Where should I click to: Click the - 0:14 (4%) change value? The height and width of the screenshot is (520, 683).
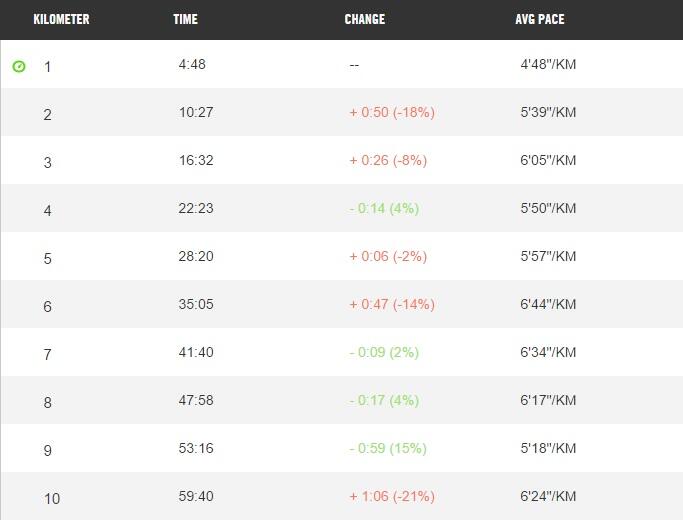[383, 208]
